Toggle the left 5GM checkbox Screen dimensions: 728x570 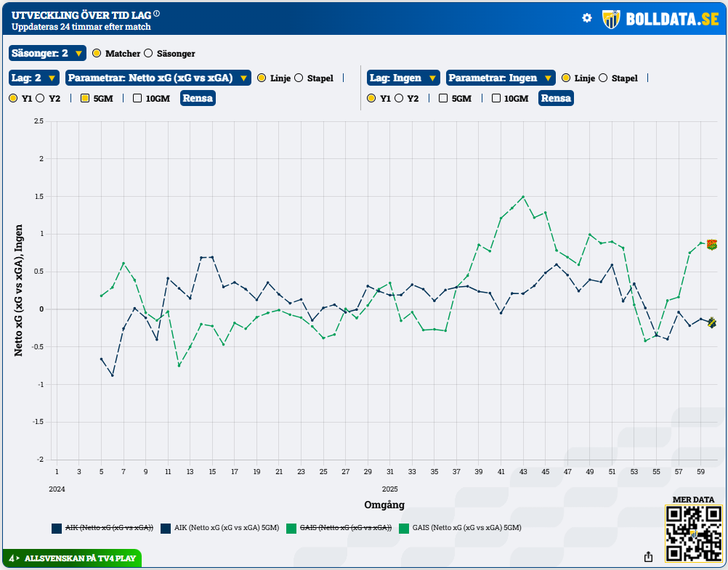click(x=85, y=98)
